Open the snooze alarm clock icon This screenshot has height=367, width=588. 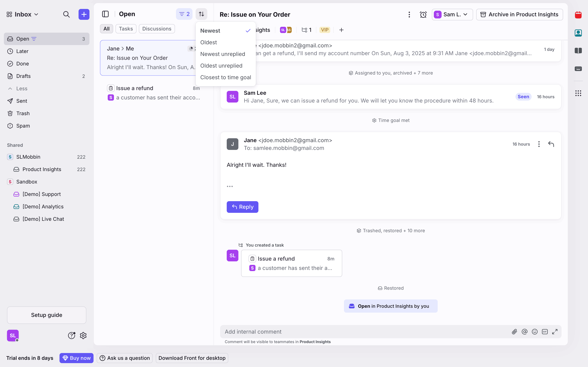423,15
